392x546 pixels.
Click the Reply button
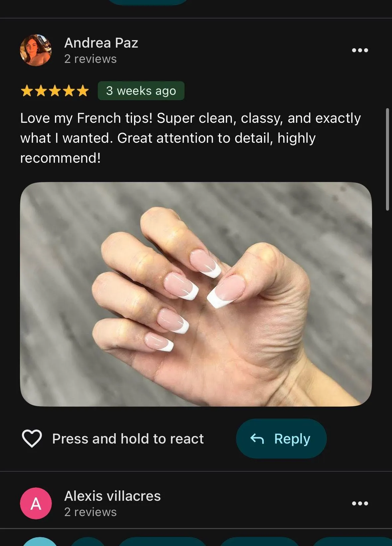281,439
